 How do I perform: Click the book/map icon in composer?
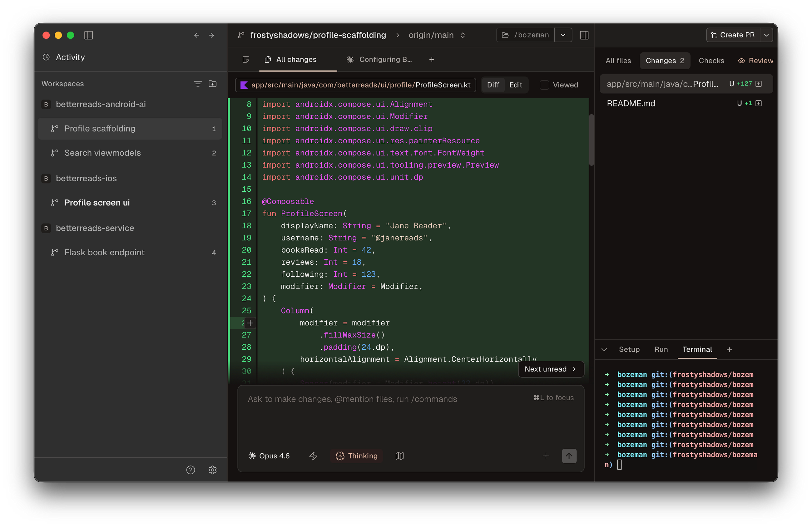tap(399, 456)
